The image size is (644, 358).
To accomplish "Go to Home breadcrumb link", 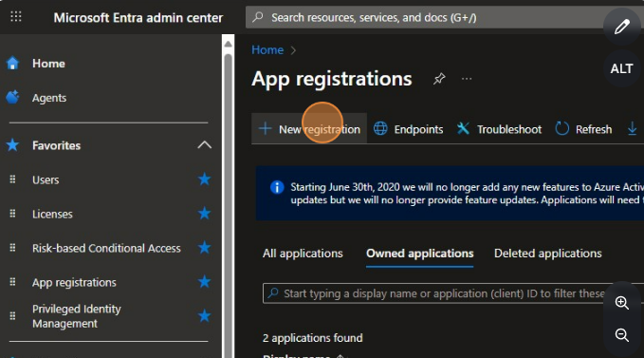I will (x=267, y=50).
